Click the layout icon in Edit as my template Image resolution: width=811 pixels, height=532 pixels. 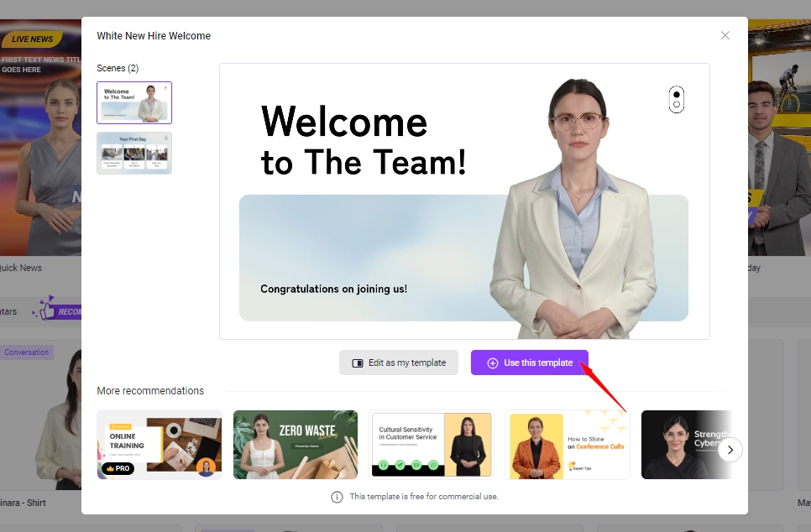click(x=358, y=363)
